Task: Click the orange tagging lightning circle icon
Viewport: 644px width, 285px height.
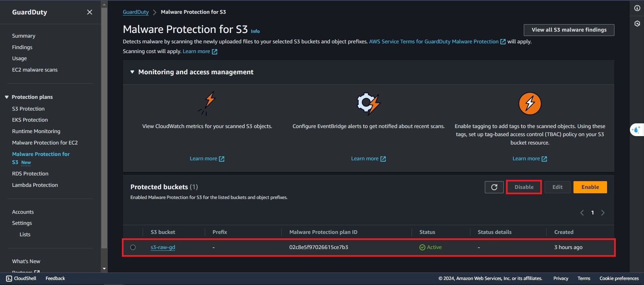Action: (530, 104)
